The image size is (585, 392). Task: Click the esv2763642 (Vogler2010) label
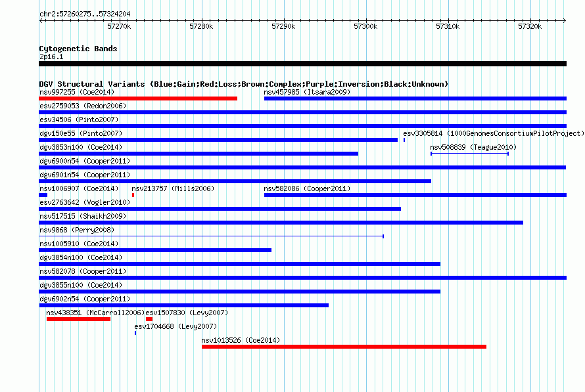[85, 202]
